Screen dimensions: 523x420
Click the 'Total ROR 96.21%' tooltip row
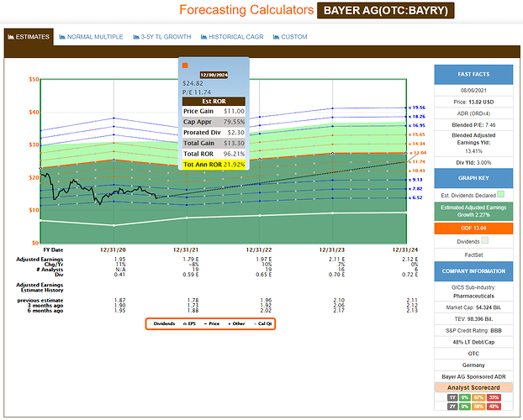[214, 154]
